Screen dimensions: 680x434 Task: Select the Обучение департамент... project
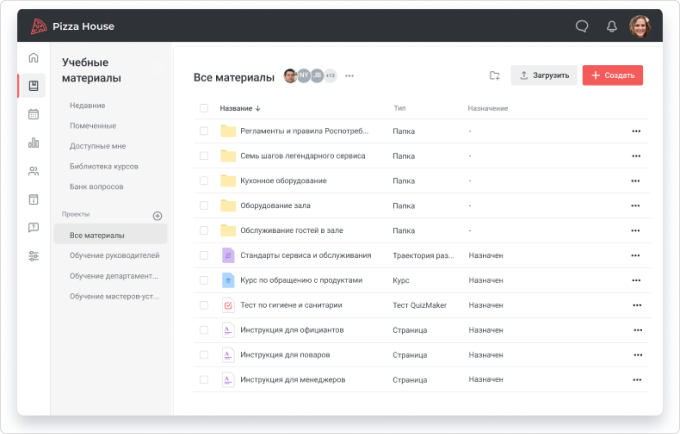pos(114,276)
